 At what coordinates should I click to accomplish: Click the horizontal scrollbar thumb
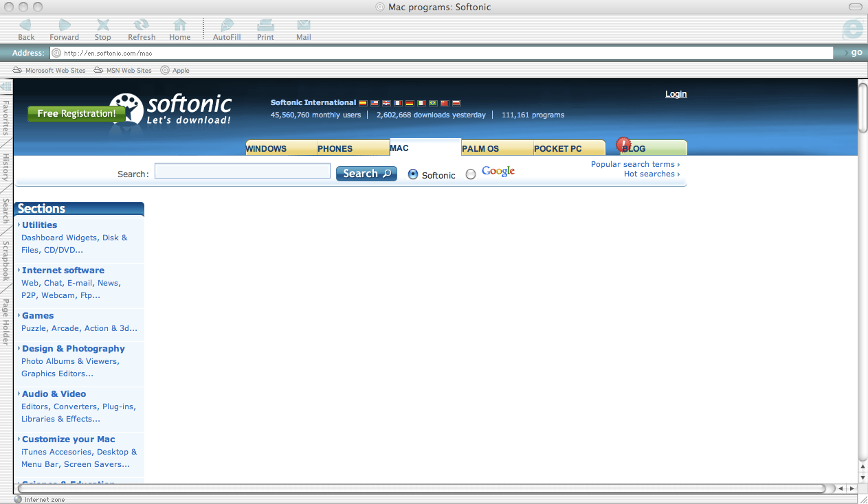tap(421, 488)
